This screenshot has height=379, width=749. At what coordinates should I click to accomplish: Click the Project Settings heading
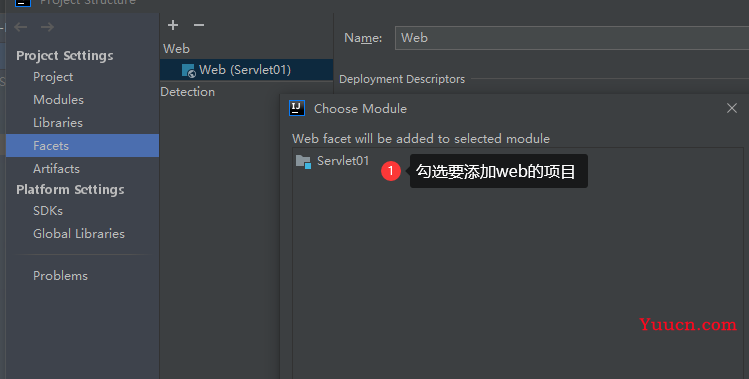[64, 56]
